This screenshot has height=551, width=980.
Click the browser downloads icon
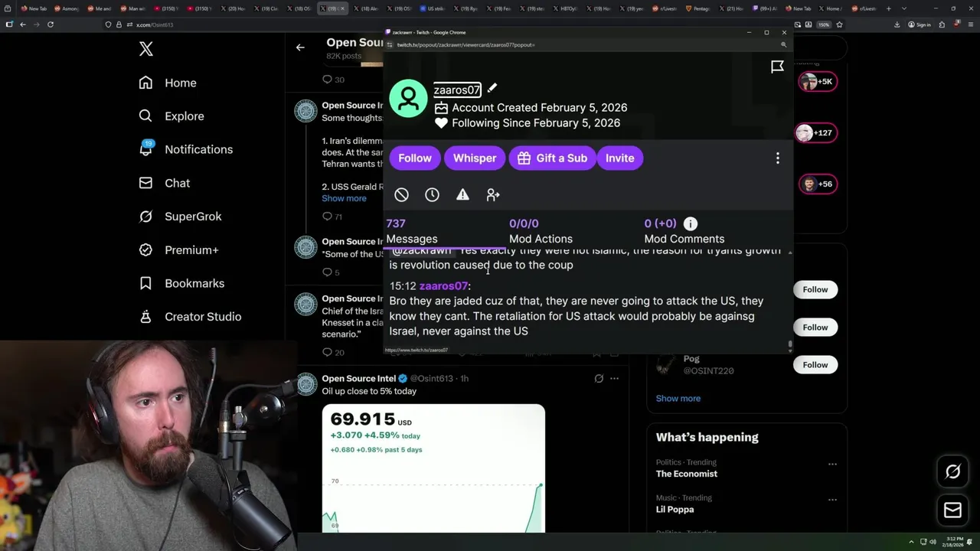click(897, 24)
